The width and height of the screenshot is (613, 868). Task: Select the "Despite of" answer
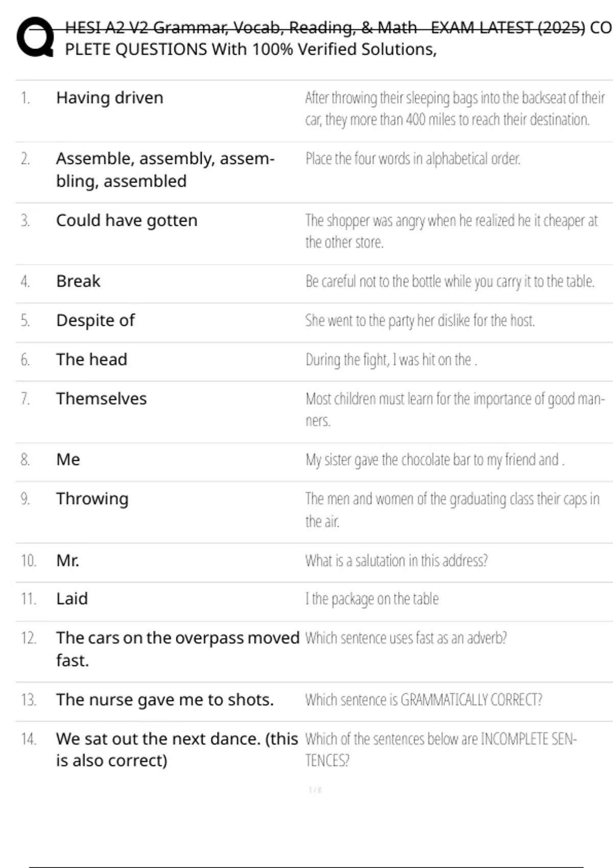coord(96,320)
